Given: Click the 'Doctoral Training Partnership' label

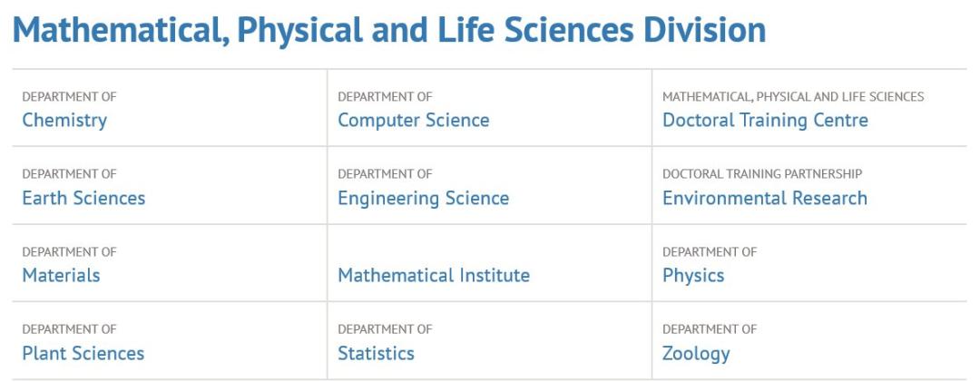Looking at the screenshot, I should [762, 173].
